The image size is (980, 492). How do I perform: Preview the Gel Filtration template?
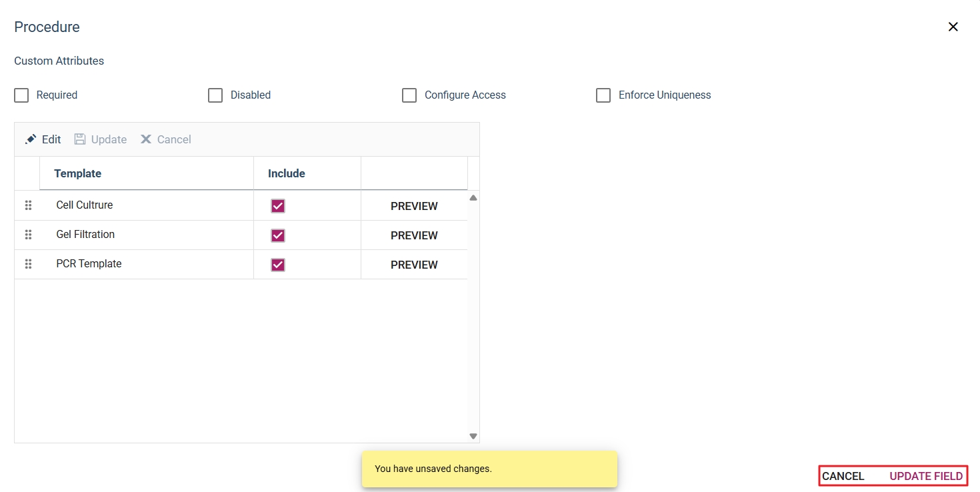click(x=414, y=235)
